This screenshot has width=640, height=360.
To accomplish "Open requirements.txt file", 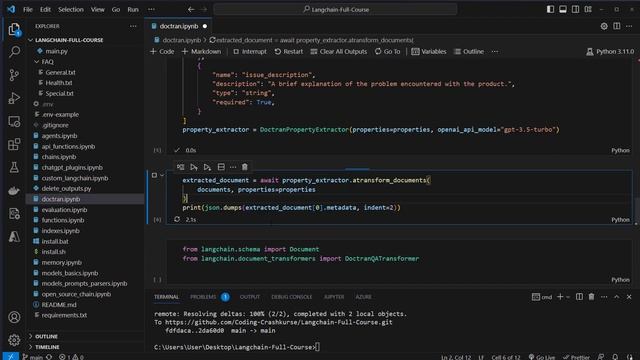I will [64, 315].
